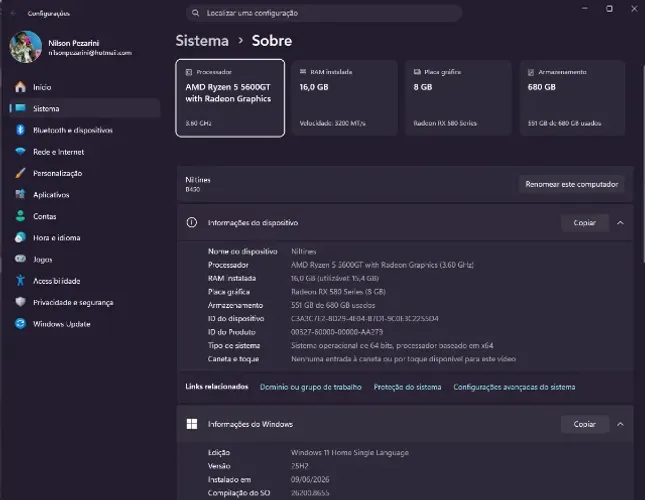
Task: Select the Processador AMD Ryzen card
Action: 230,98
